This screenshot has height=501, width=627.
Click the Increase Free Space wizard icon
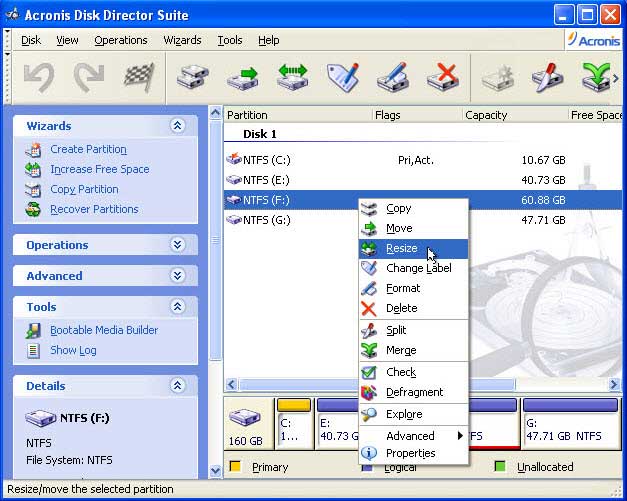point(33,170)
